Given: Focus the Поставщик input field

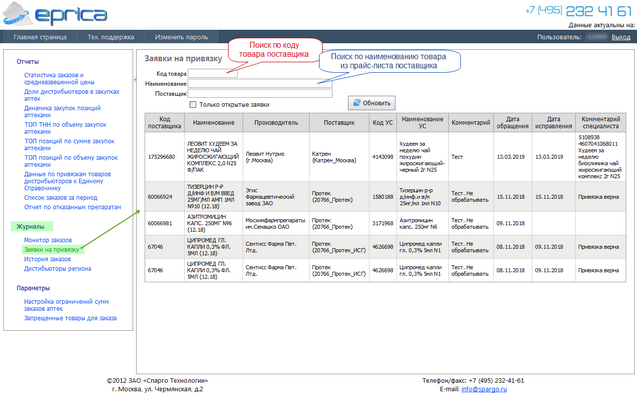Looking at the screenshot, I should pos(260,93).
